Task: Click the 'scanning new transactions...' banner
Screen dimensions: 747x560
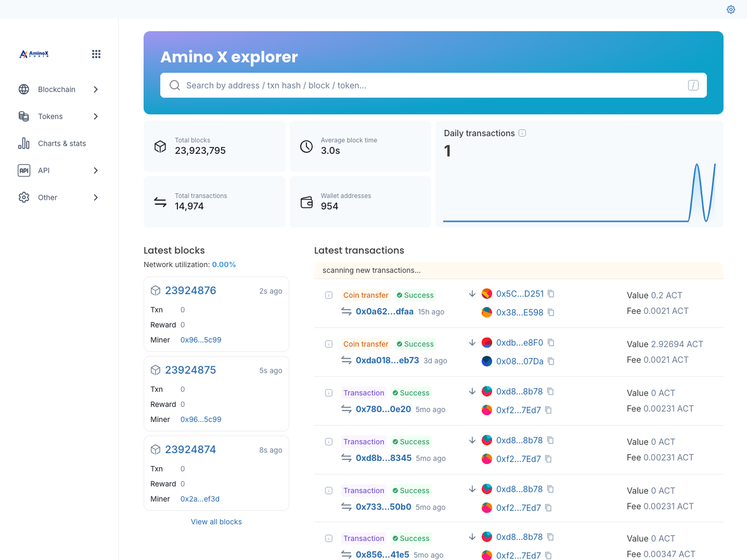Action: tap(519, 270)
